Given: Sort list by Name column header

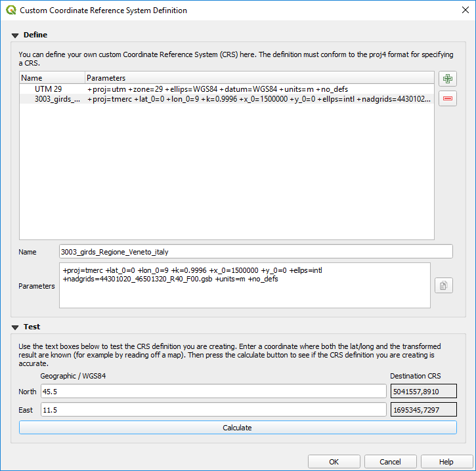Looking at the screenshot, I should point(51,78).
